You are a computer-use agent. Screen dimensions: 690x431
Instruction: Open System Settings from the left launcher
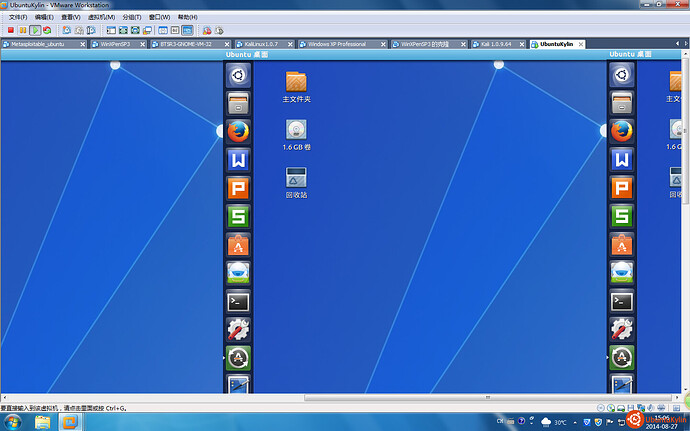point(238,328)
